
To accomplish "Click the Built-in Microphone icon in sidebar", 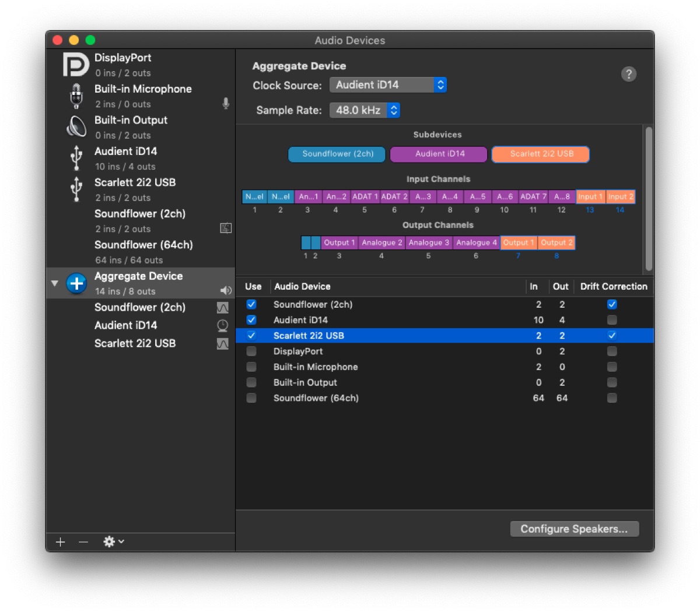I will pos(76,96).
